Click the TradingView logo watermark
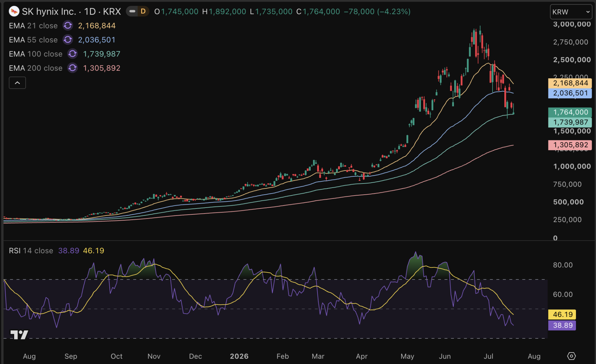 click(x=19, y=334)
